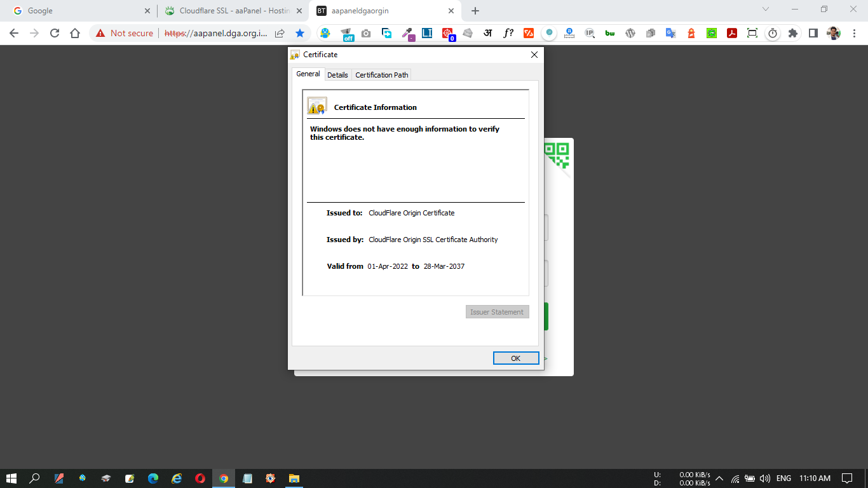Open the full-page capture frame extension
Screen dimensions: 868x488
point(752,33)
